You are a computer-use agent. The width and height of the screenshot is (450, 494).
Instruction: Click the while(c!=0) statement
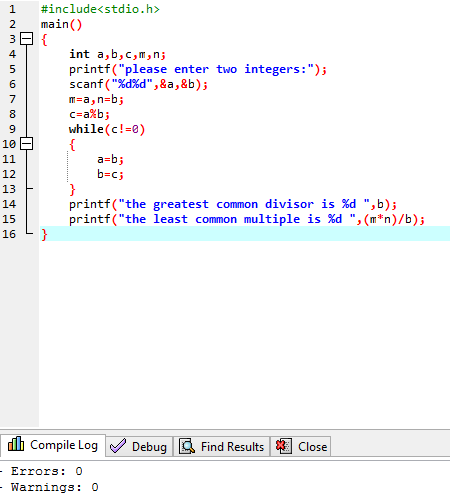click(107, 129)
